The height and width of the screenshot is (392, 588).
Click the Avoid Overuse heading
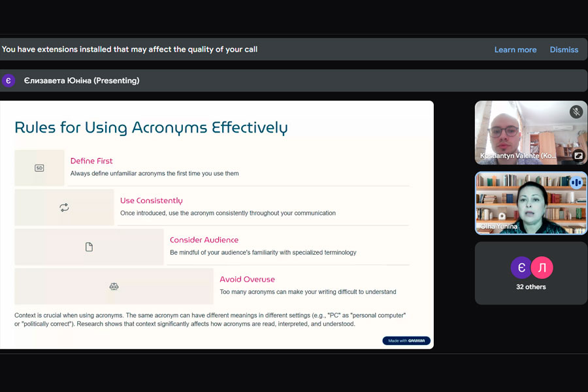(x=247, y=279)
